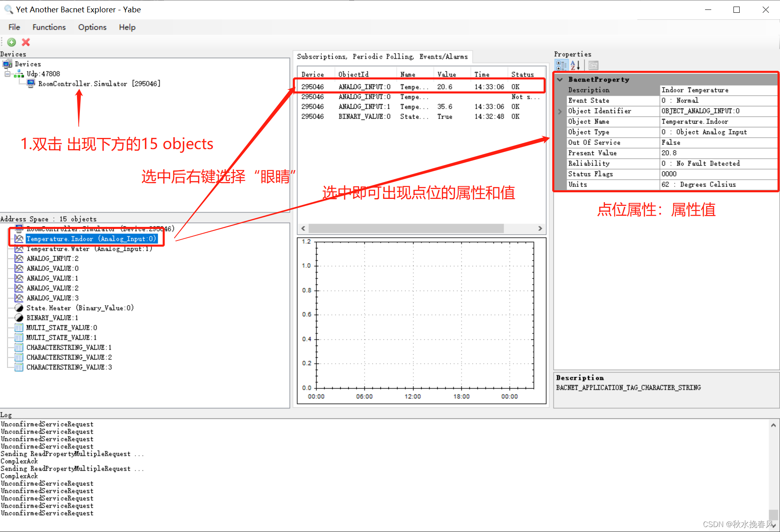
Task: Click the Time column header
Action: (x=489, y=75)
